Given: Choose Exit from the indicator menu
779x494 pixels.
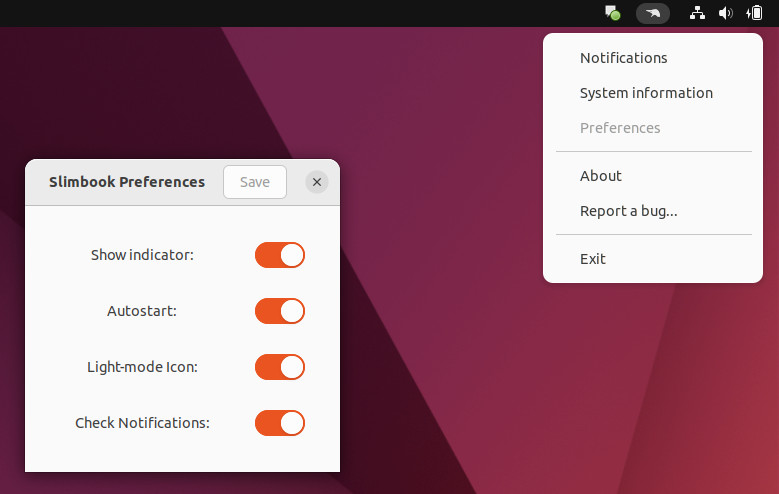Looking at the screenshot, I should [x=593, y=259].
